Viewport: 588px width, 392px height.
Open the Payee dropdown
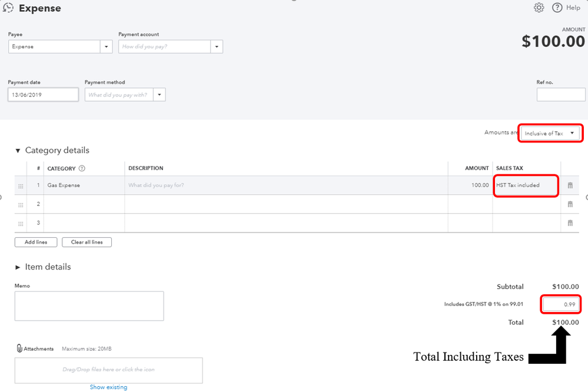[107, 46]
